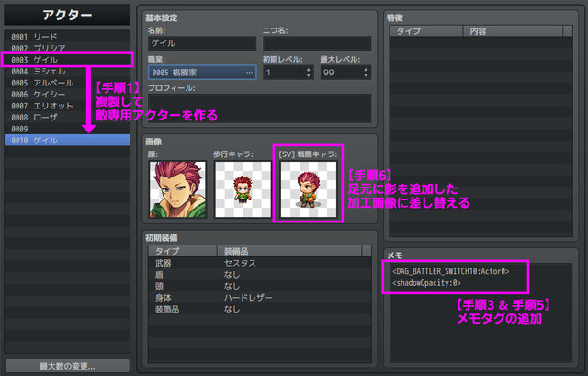The height and width of the screenshot is (376, 588).
Task: Select empty actor slot 0009
Action: (x=67, y=129)
